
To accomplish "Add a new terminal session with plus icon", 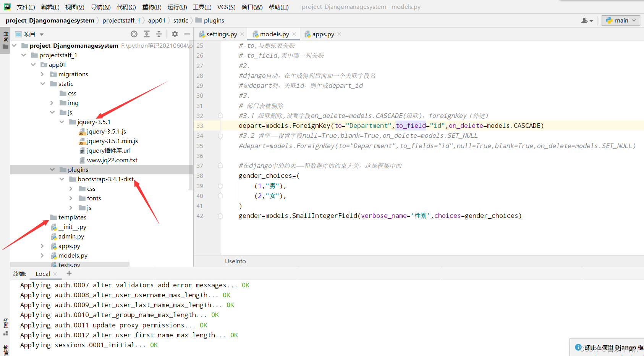I will [x=69, y=273].
